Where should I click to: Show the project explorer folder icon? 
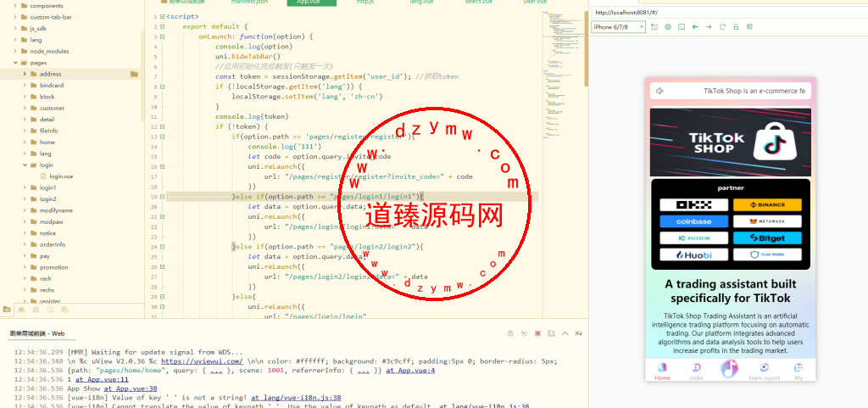coord(7,310)
